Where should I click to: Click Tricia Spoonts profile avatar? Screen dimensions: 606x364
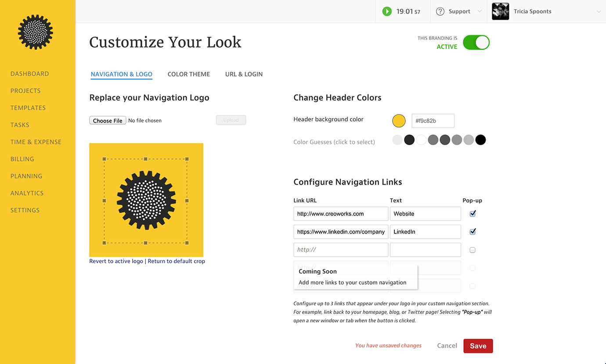coord(500,11)
